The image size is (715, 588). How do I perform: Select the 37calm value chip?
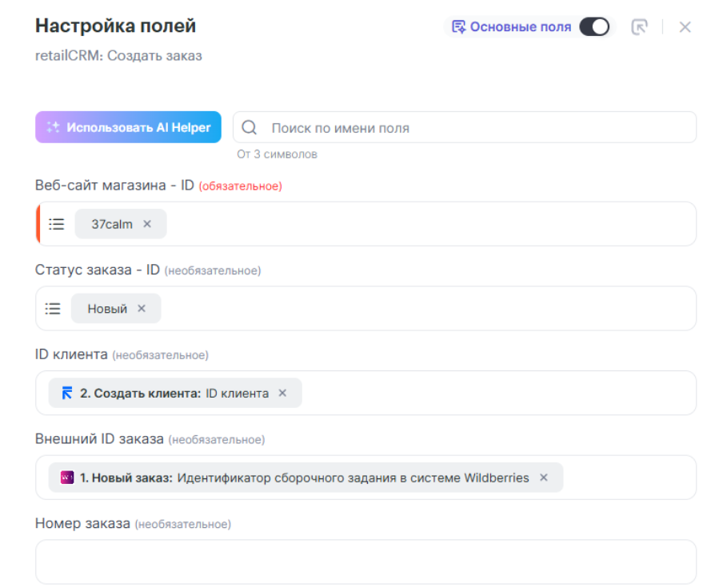(x=112, y=224)
